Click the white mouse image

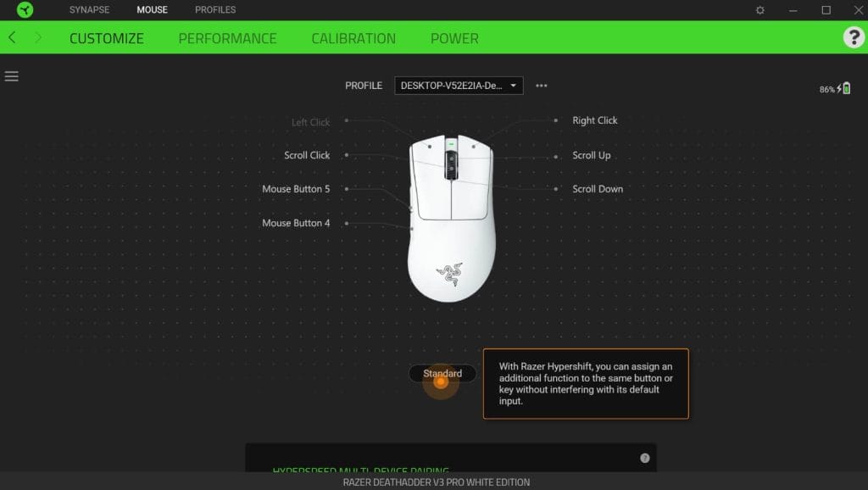pyautogui.click(x=451, y=218)
